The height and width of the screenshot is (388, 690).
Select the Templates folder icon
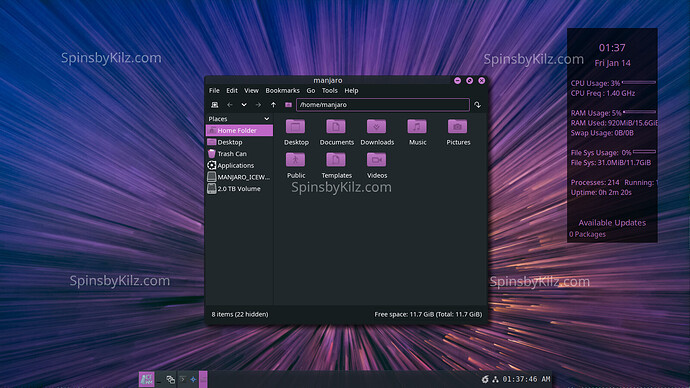[x=336, y=160]
